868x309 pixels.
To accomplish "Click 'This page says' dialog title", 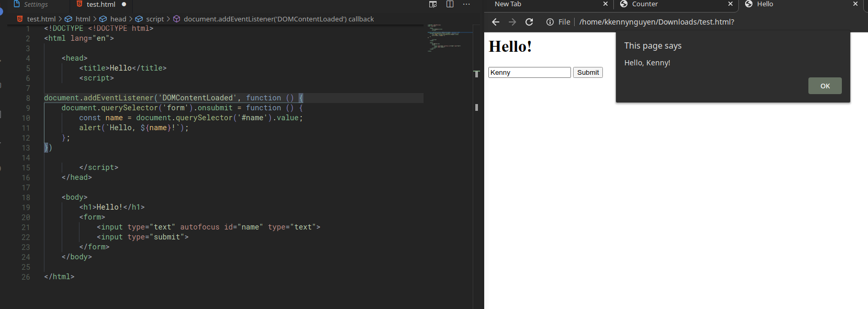I will (x=653, y=45).
